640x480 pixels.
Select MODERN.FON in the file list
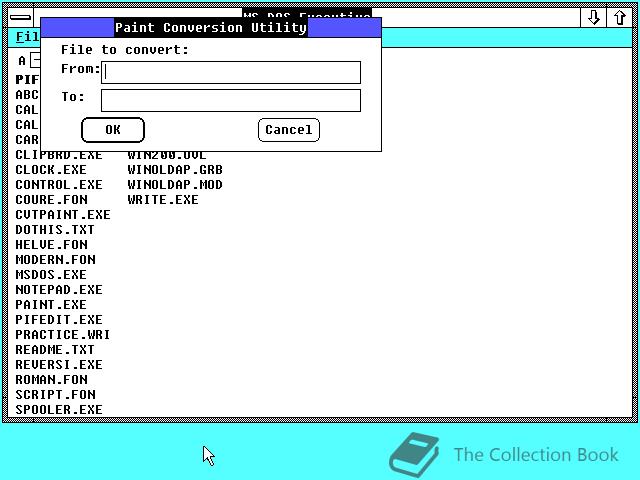(x=56, y=260)
